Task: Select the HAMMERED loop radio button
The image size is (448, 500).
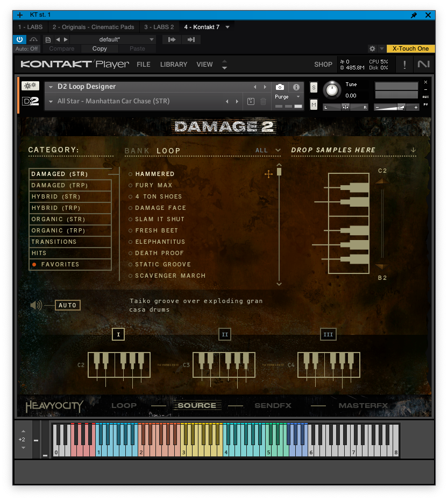Action: 130,174
